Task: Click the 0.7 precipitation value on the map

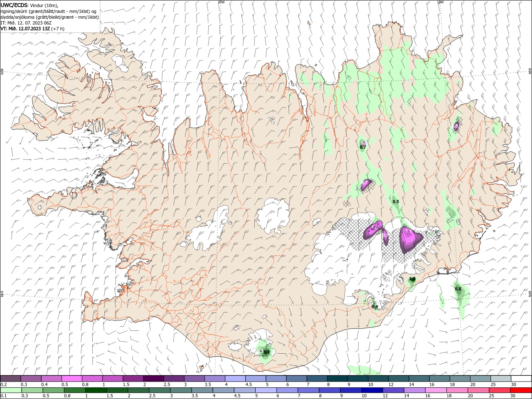Action: coord(363,148)
